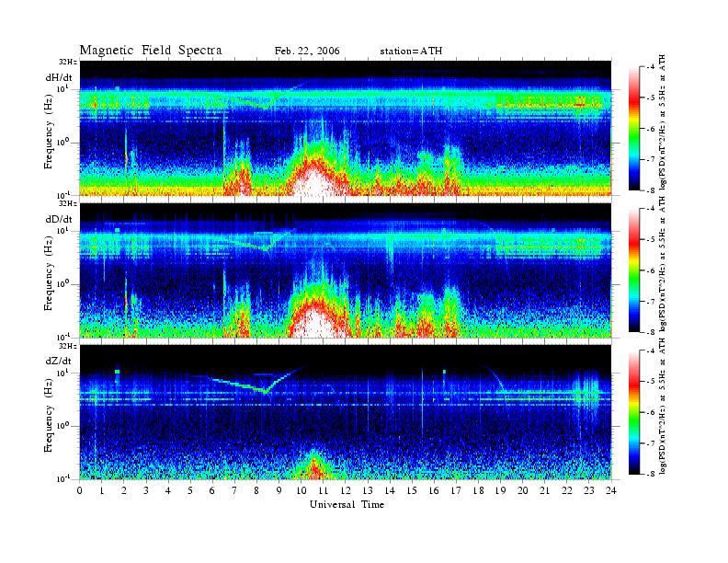The image size is (728, 563).
Task: Click the "-4" tick on dH/dt color bar
Action: click(652, 67)
